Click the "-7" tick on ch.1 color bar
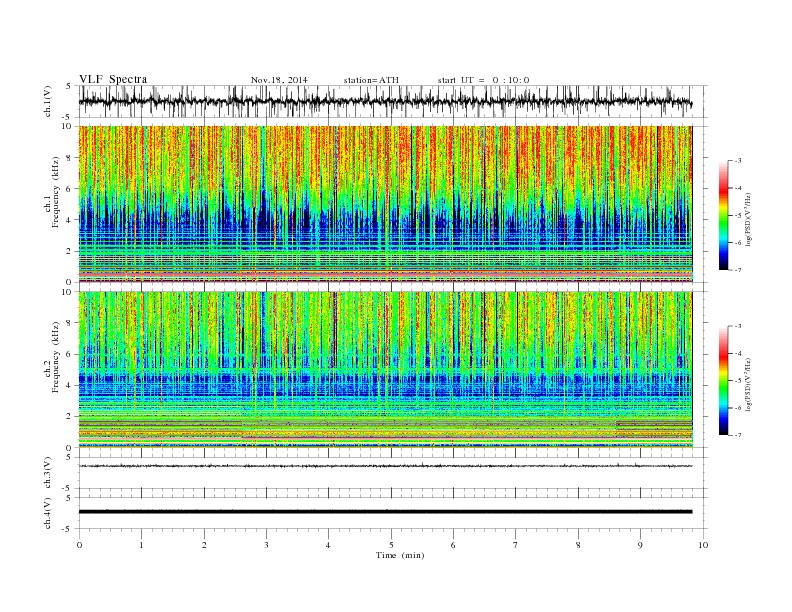This screenshot has height=612, width=792. click(x=738, y=270)
